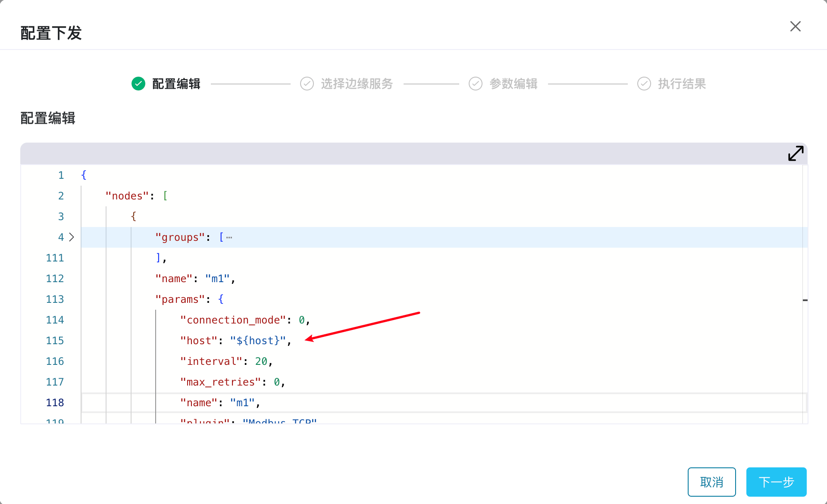827x504 pixels.
Task: Click the "interval" value 20
Action: coord(261,361)
